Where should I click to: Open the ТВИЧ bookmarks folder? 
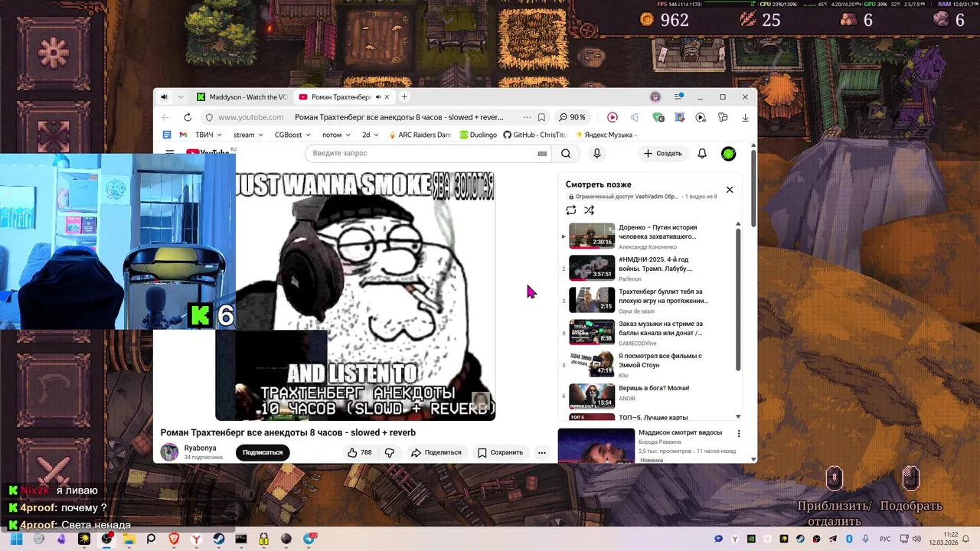(x=208, y=135)
